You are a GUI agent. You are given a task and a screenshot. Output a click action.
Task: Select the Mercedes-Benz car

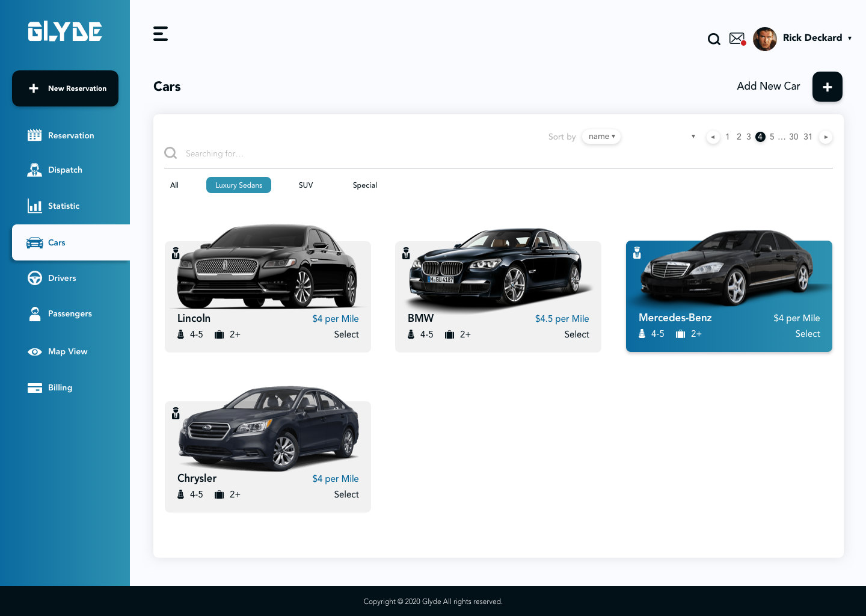pos(808,334)
